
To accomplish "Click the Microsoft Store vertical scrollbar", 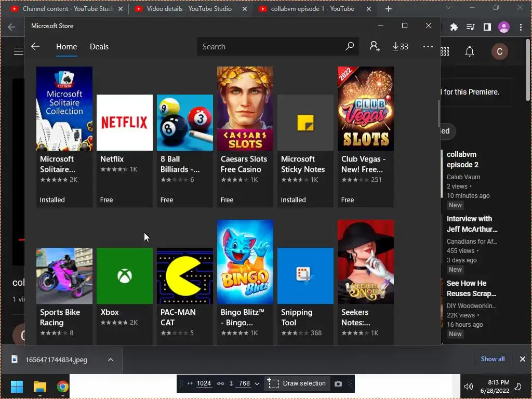I will click(x=438, y=114).
